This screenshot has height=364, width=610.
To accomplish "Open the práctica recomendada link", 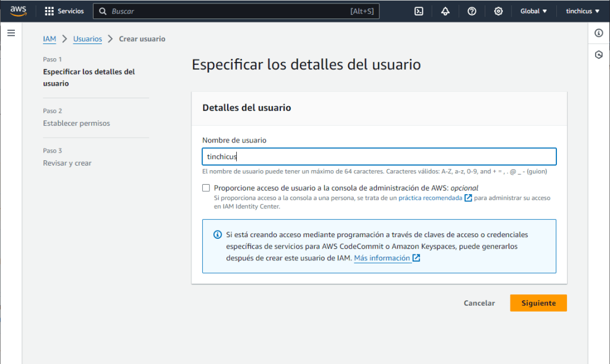I will [430, 198].
